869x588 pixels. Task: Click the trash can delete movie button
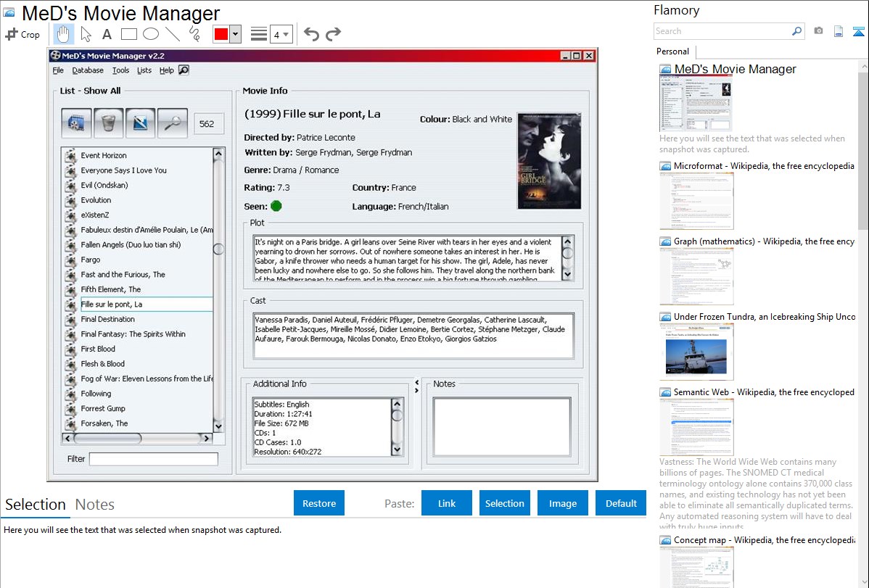pyautogui.click(x=108, y=123)
